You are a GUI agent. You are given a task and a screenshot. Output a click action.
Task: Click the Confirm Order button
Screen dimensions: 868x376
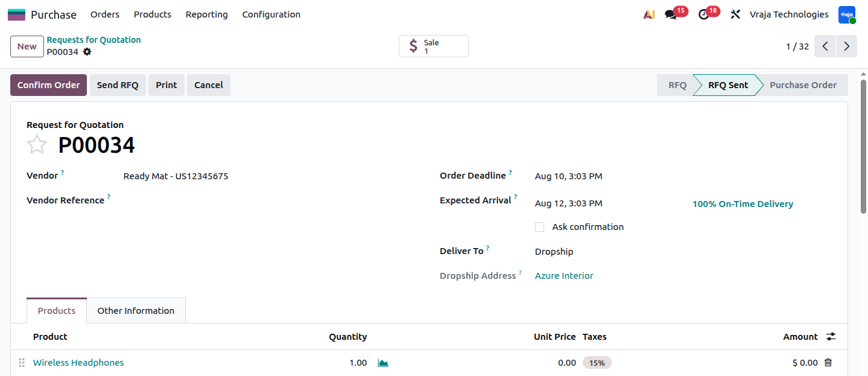coord(49,85)
